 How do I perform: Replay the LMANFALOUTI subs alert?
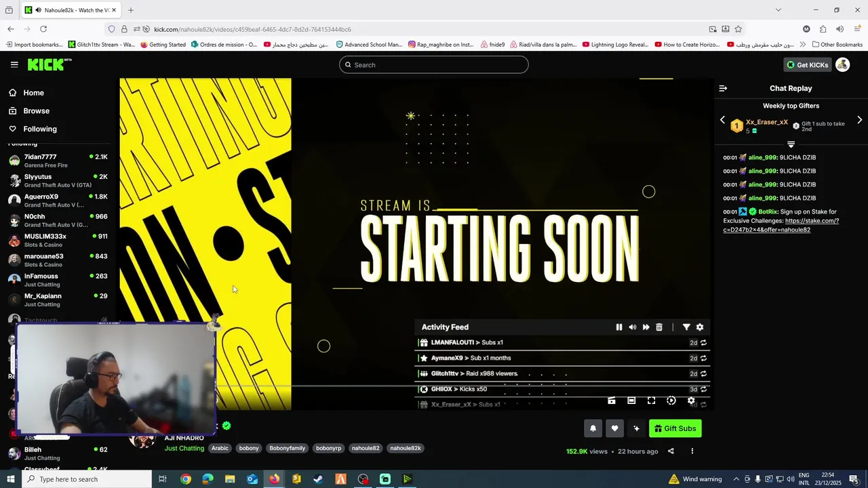(703, 343)
